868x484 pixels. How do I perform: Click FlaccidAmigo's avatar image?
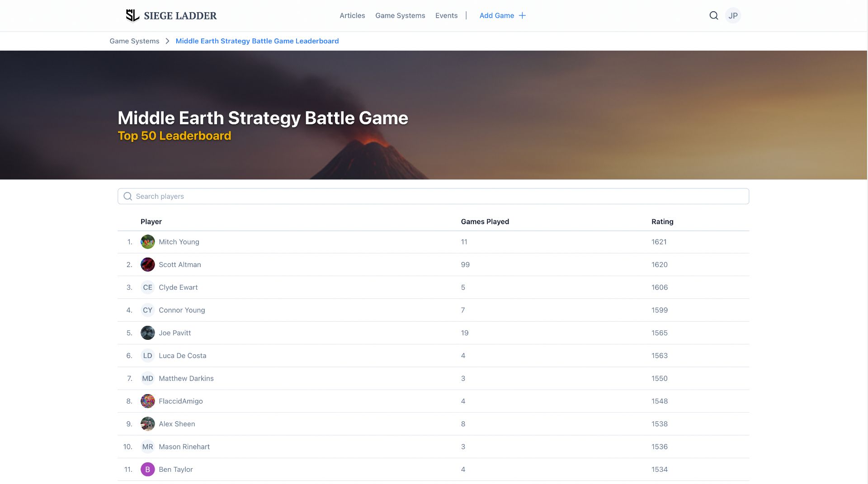pyautogui.click(x=147, y=401)
